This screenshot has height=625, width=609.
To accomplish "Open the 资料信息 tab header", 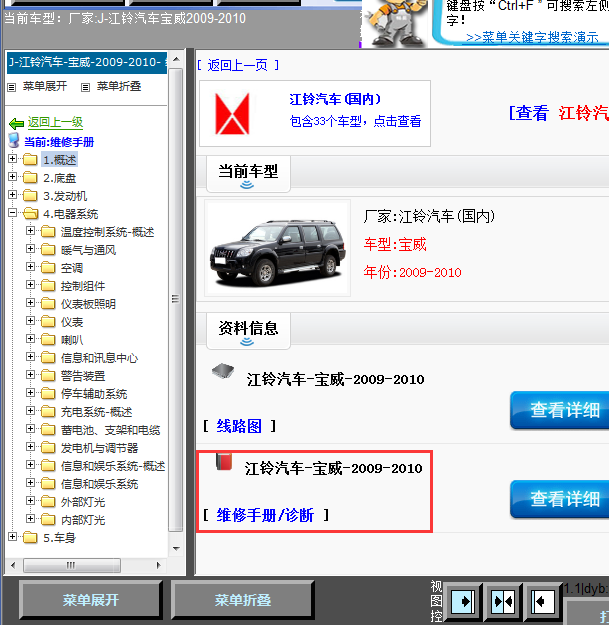I will 248,331.
